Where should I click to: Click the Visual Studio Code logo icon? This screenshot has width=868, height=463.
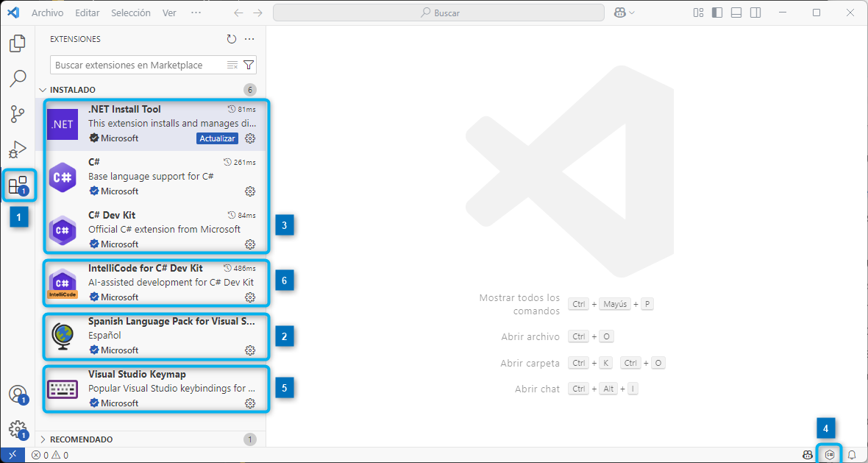(13, 13)
